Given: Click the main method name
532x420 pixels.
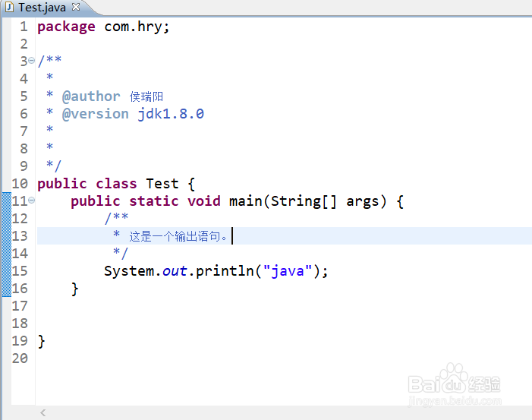Looking at the screenshot, I should pos(245,201).
